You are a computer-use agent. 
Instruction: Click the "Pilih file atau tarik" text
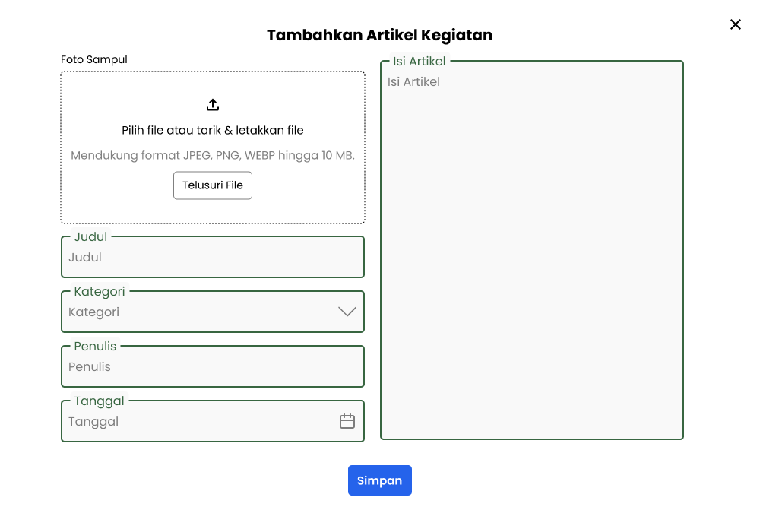pos(213,130)
